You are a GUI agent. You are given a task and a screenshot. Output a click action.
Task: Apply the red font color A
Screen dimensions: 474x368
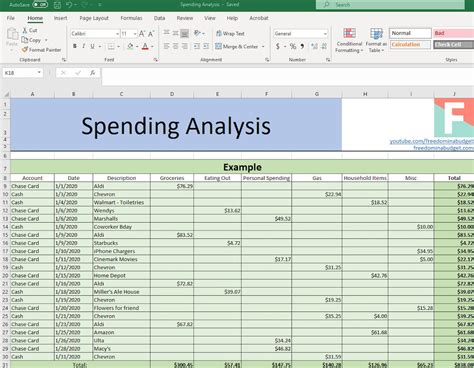[x=145, y=46]
